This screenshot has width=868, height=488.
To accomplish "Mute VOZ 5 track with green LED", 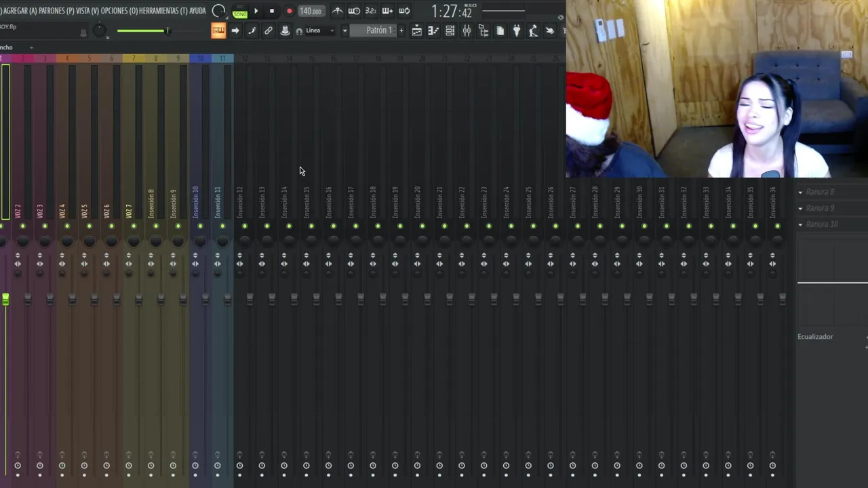I will coord(89,226).
